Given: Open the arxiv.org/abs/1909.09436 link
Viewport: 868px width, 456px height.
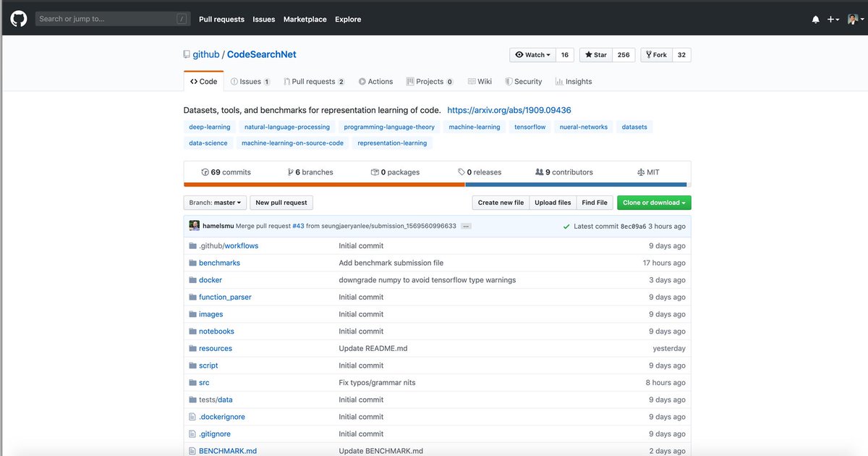Looking at the screenshot, I should (509, 111).
